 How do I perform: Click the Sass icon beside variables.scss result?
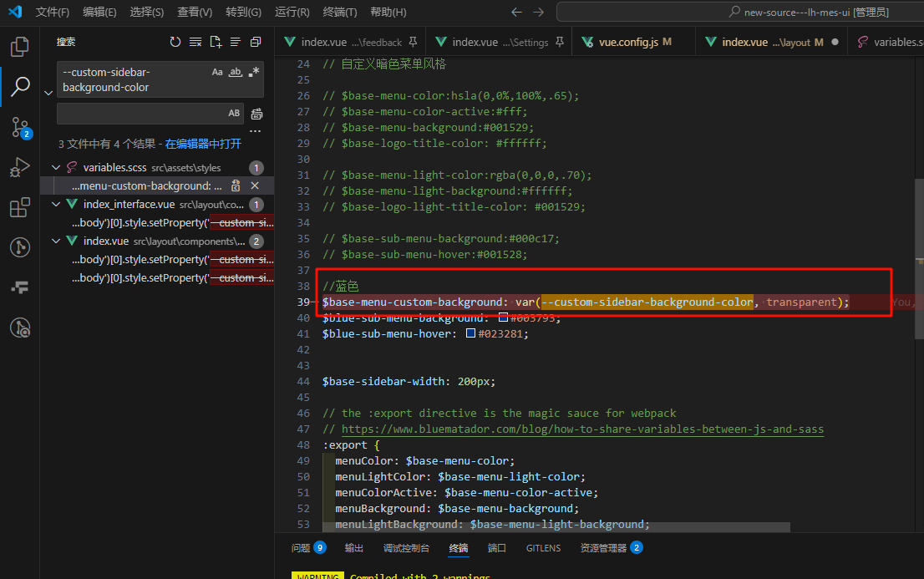[72, 167]
